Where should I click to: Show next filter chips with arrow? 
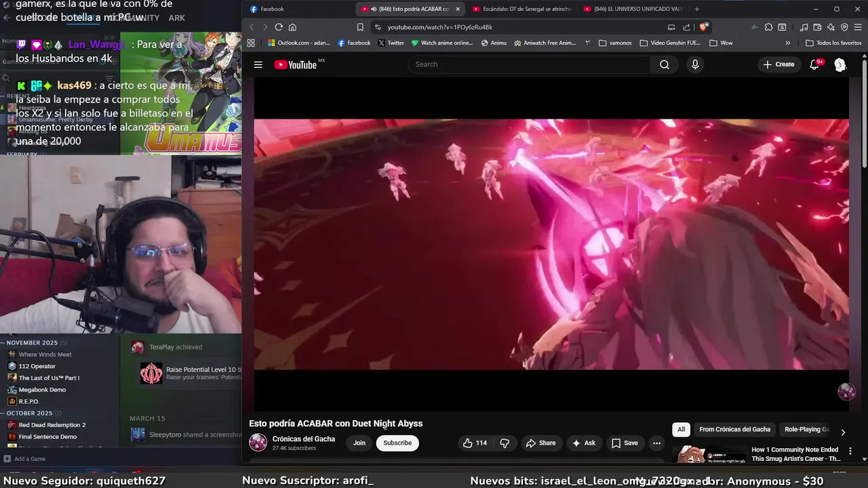(843, 432)
